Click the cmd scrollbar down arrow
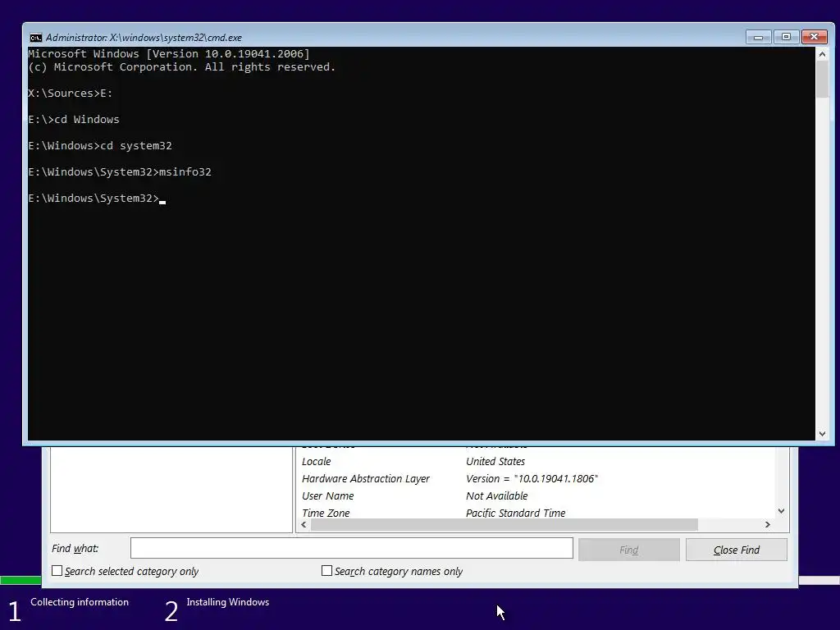Viewport: 840px width, 630px height. coord(822,434)
